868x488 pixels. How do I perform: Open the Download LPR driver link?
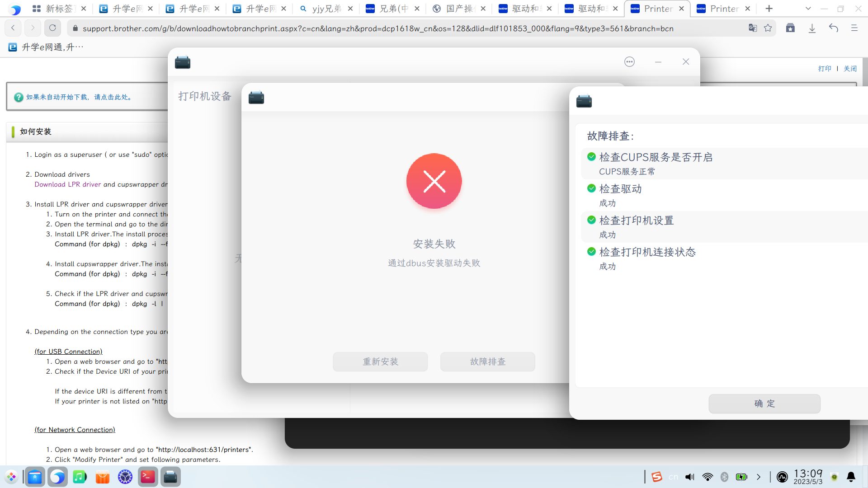tap(67, 184)
